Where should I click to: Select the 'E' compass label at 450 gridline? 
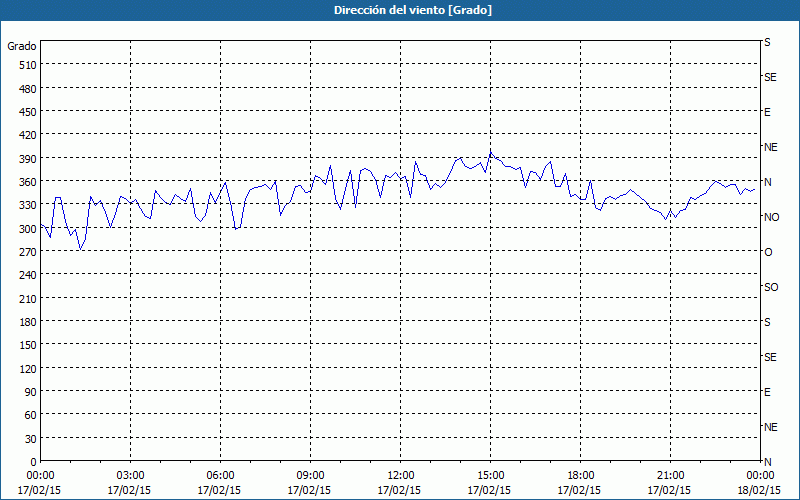(767, 112)
